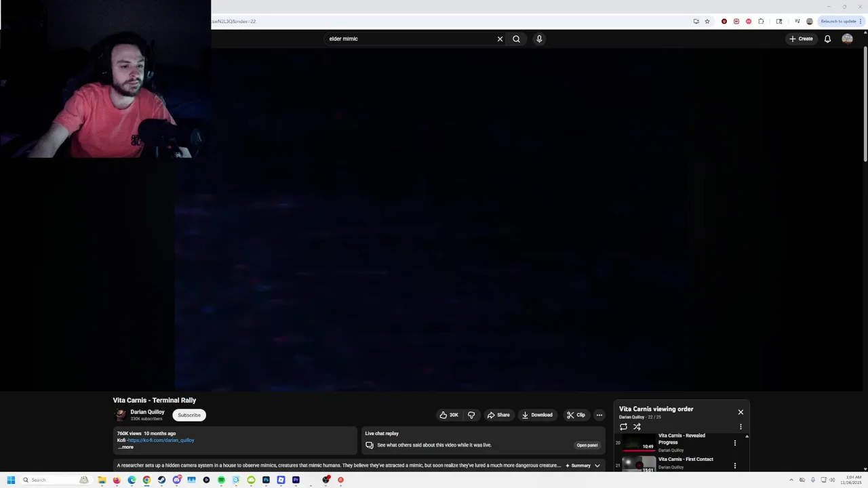Toggle loop playlist

tap(624, 427)
